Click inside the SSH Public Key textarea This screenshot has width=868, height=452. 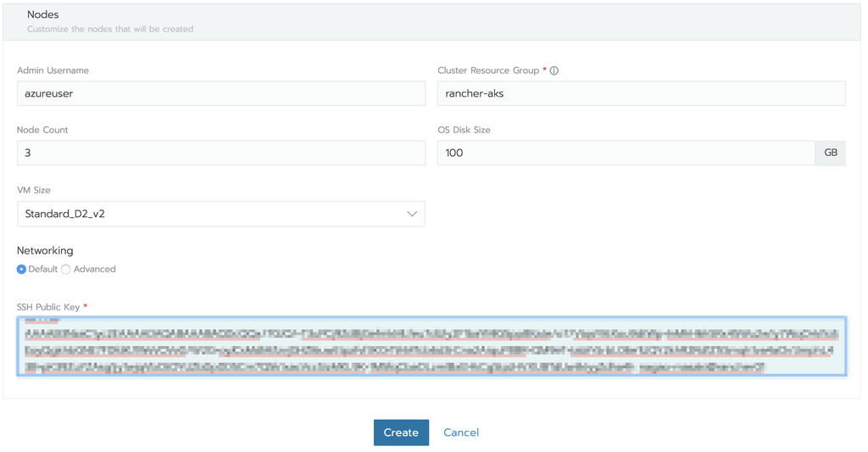click(x=431, y=346)
